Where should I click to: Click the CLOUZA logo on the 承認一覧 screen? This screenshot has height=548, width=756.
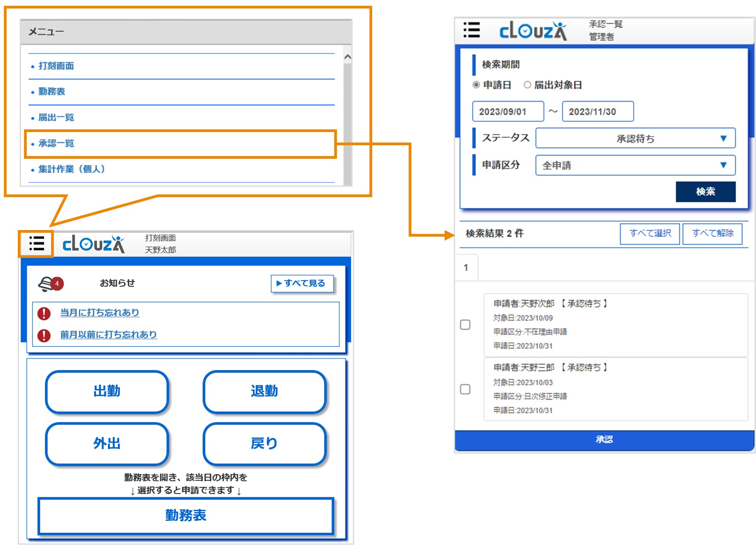coord(533,31)
